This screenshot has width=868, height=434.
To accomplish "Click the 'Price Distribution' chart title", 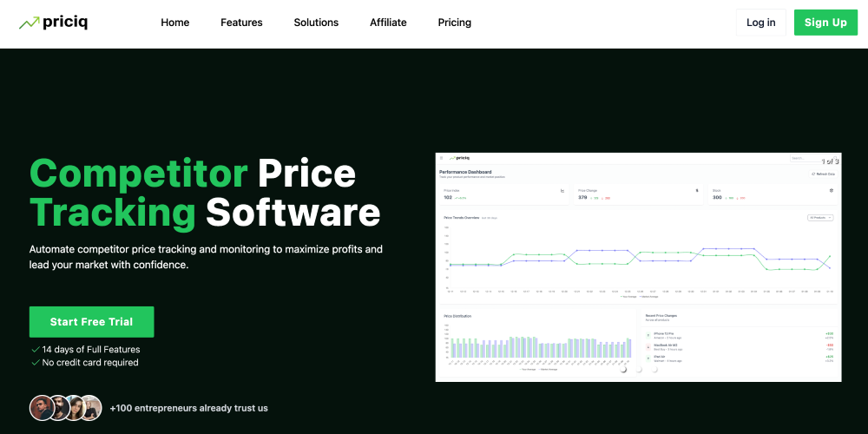I will pos(457,316).
